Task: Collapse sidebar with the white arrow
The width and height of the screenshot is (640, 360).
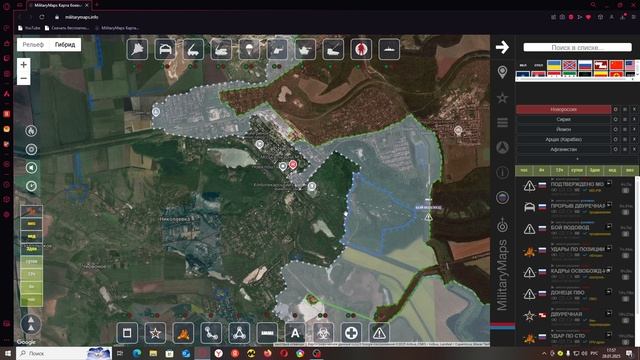Action: click(x=502, y=47)
